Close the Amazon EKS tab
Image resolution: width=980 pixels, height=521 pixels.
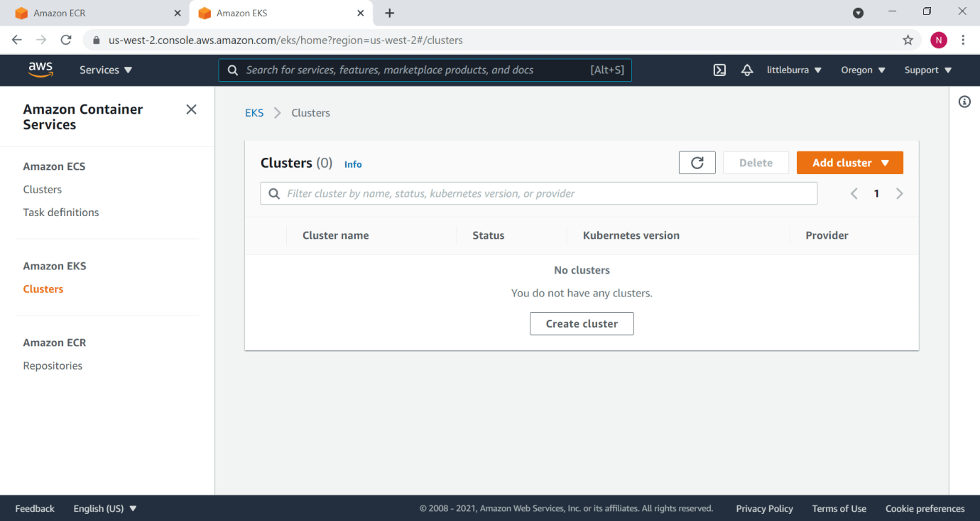click(x=361, y=13)
